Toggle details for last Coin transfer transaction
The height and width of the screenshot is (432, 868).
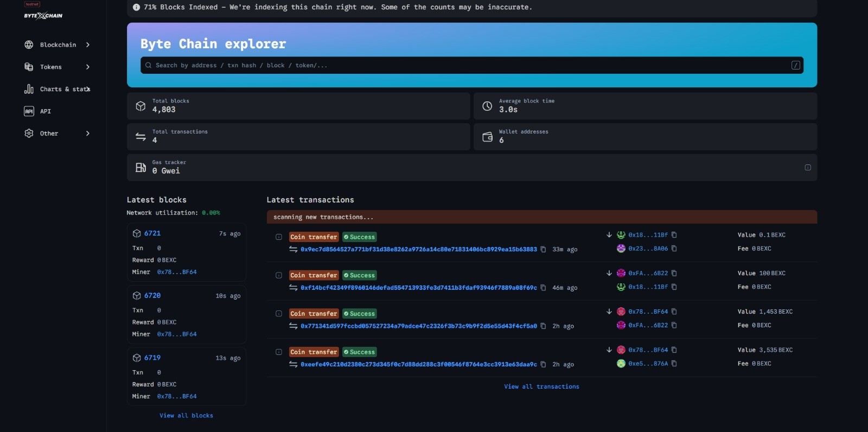279,352
